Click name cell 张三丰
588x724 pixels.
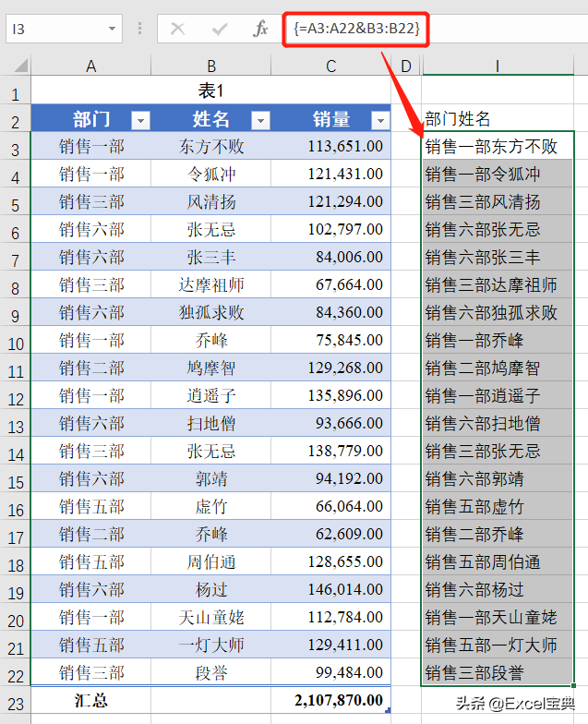(x=210, y=257)
